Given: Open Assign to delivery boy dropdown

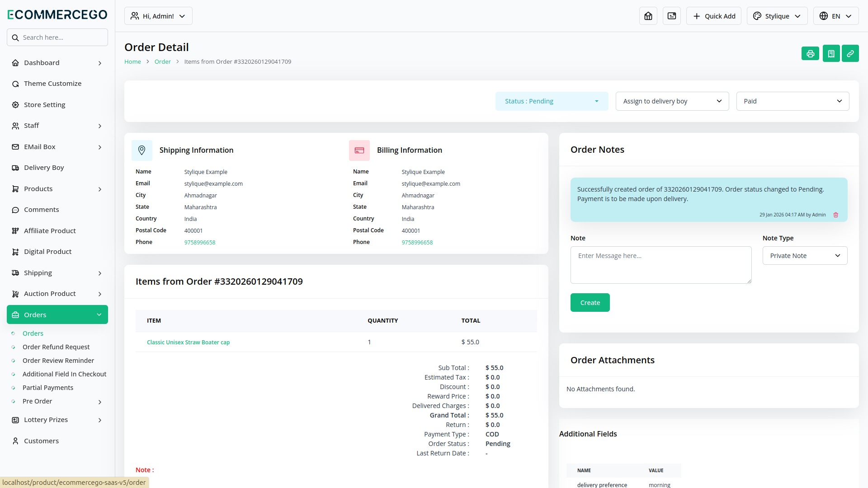Looking at the screenshot, I should pos(672,101).
